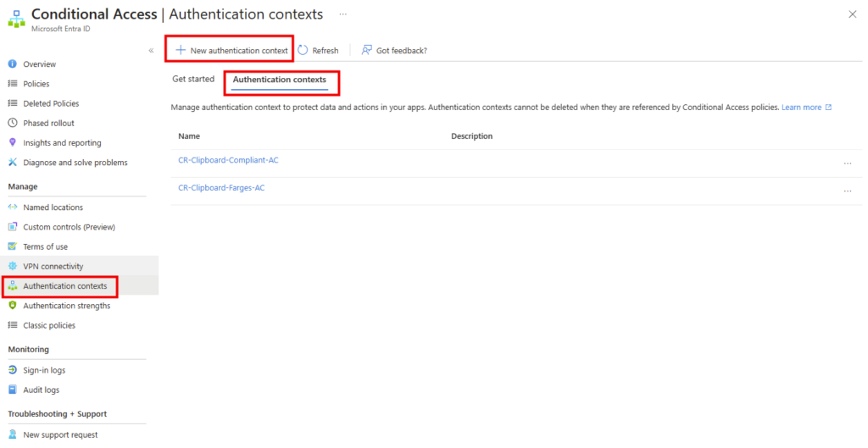Switch to the Get started tab

pyautogui.click(x=193, y=79)
